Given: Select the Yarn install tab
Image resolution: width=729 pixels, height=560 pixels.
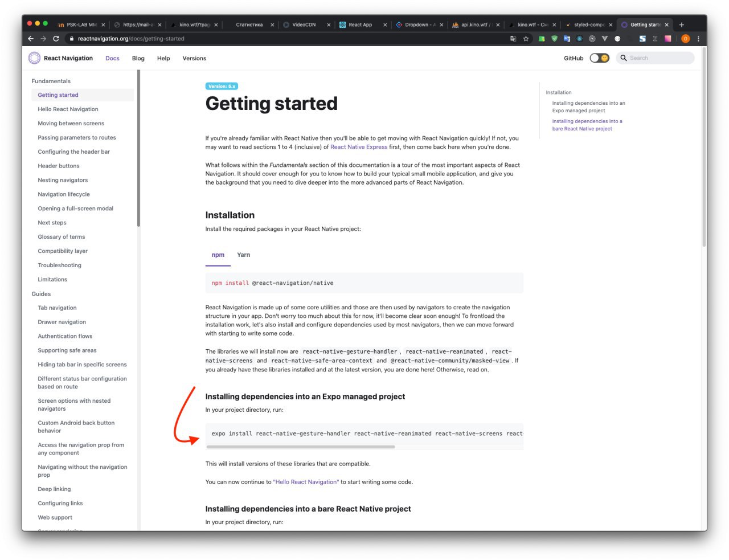Looking at the screenshot, I should click(x=244, y=255).
